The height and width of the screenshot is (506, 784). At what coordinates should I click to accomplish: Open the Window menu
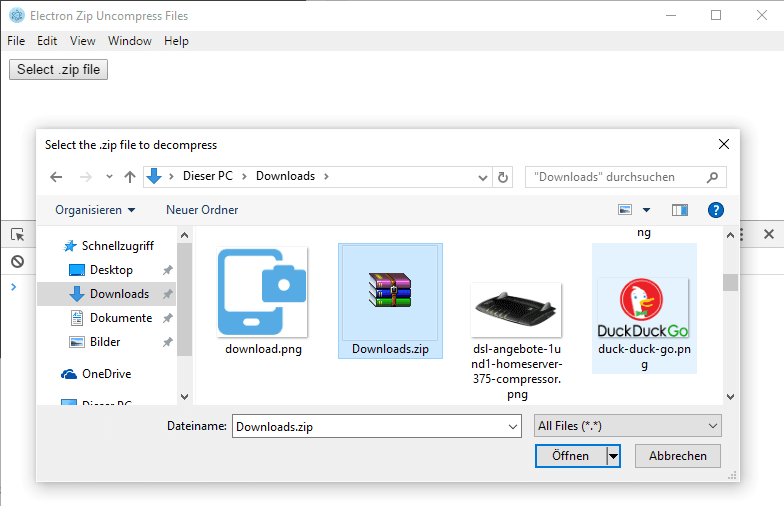(129, 41)
